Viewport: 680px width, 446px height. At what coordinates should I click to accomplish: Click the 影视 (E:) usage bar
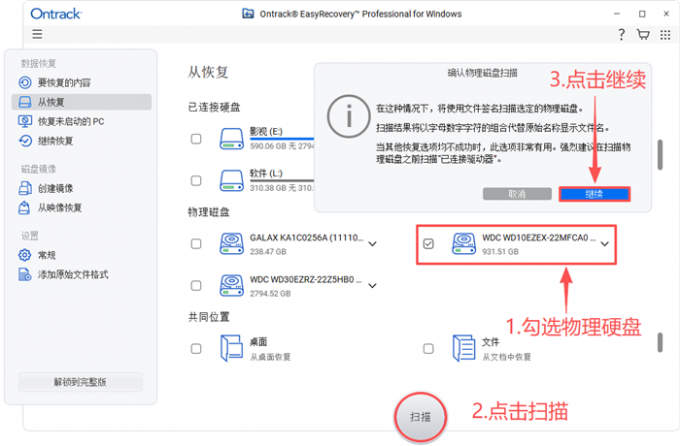[282, 139]
